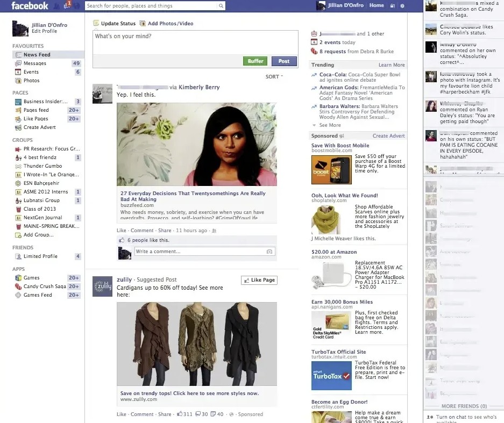Open the Home link in the top bar
Image resolution: width=504 pixels, height=423 pixels.
377,5
